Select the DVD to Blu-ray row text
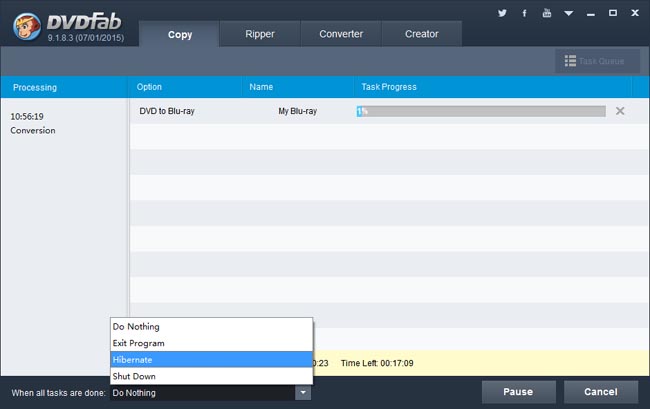 click(167, 111)
